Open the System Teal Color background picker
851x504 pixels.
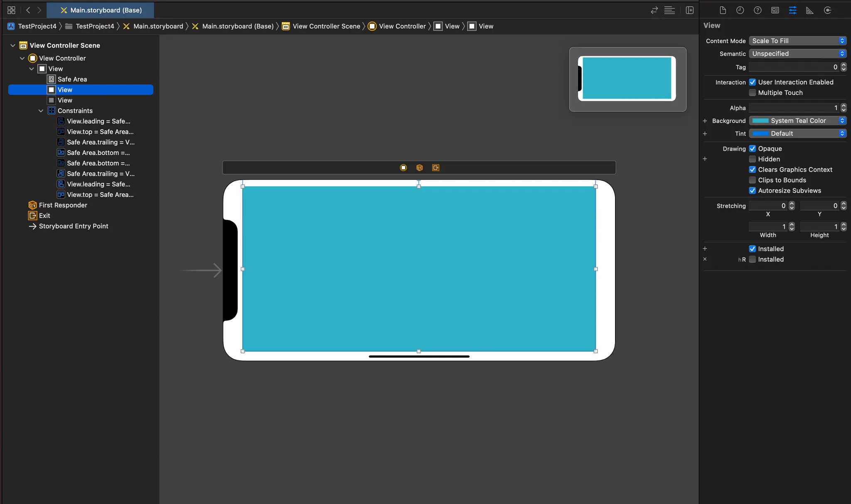(x=797, y=121)
